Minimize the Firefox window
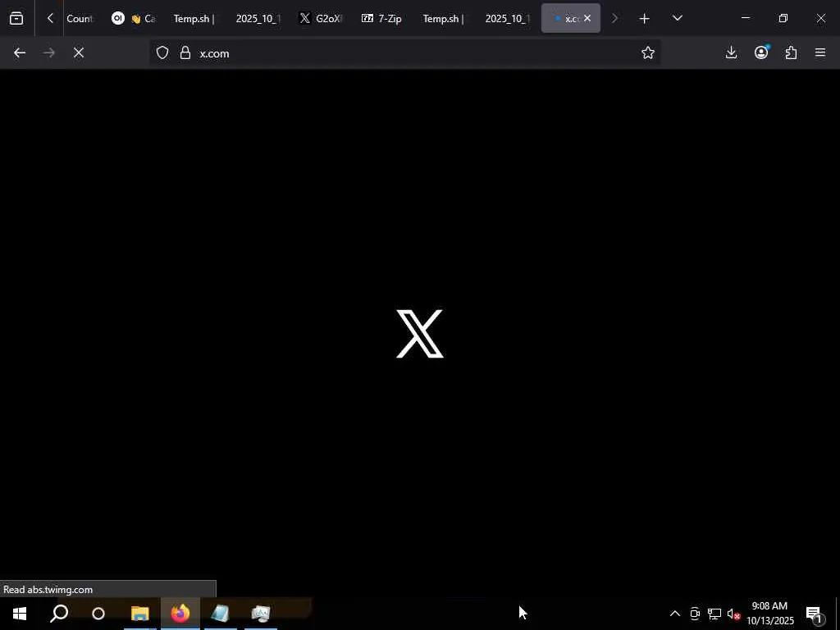 (x=745, y=18)
